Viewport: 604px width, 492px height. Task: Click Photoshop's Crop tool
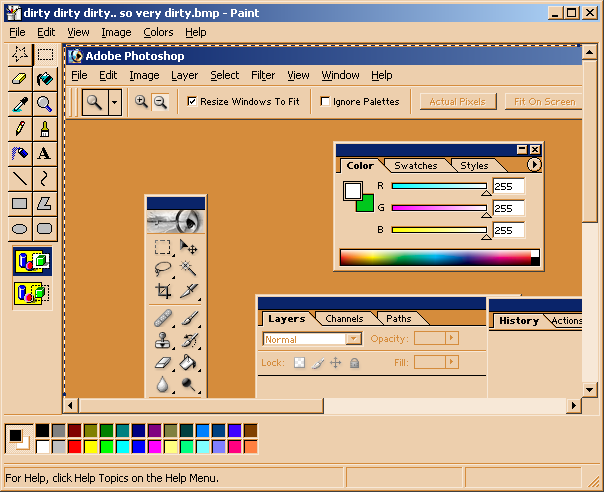coord(163,291)
